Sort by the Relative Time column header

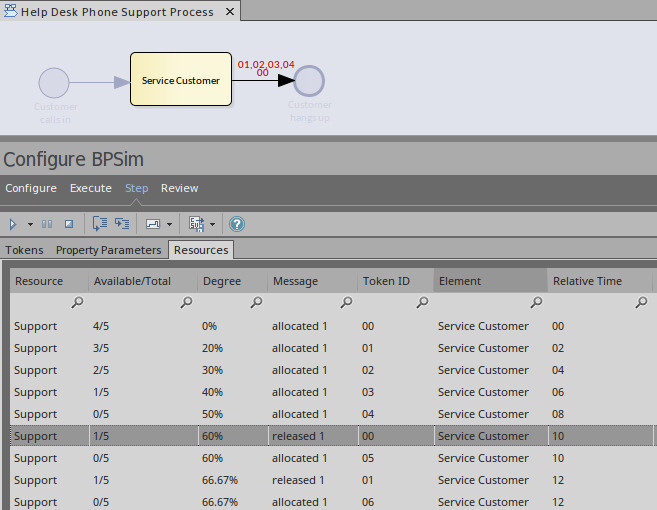(x=588, y=281)
